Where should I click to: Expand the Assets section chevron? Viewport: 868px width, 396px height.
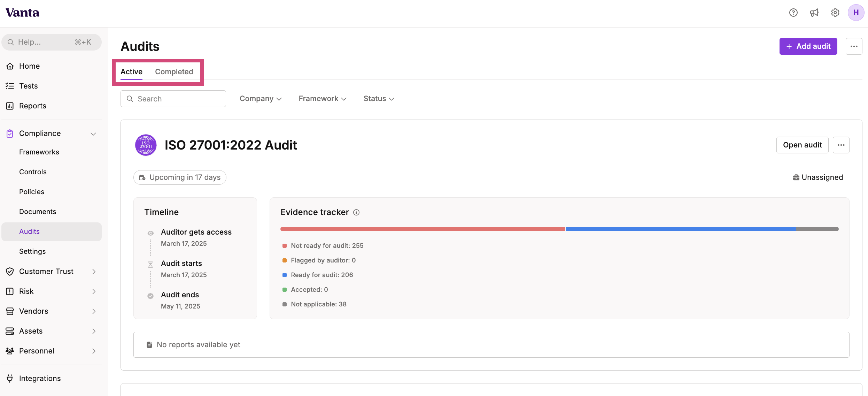(x=94, y=331)
